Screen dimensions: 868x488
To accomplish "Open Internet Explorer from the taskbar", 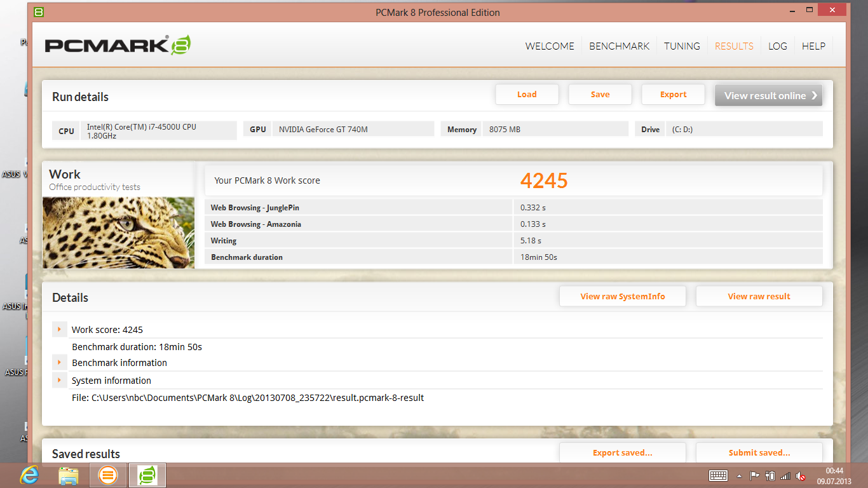I will click(x=29, y=475).
